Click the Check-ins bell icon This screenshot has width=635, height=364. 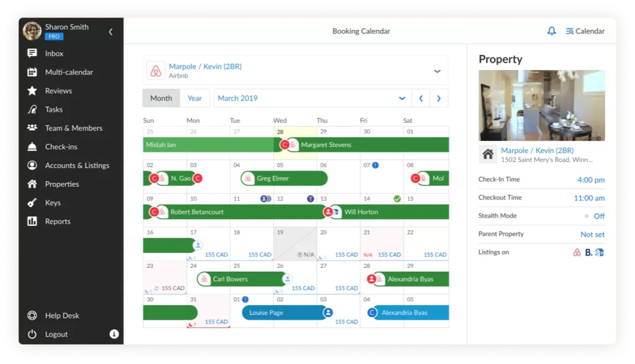coord(32,147)
